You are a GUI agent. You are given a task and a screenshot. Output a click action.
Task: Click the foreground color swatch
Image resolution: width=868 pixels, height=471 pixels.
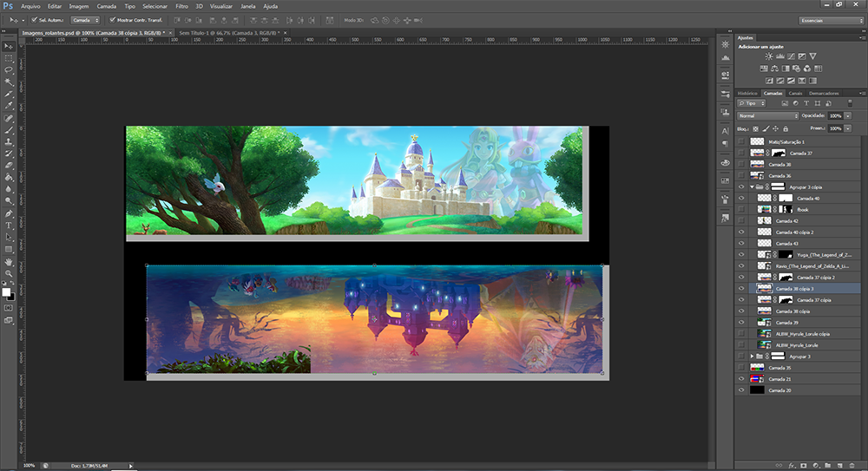6,292
